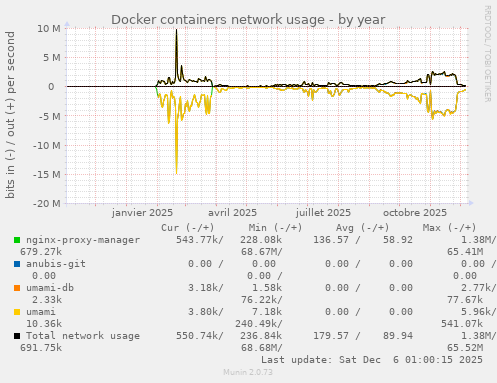The width and height of the screenshot is (497, 383).
Task: Click the y-axis title 'bits in (-) / out (+) per second'
Action: tap(10, 115)
